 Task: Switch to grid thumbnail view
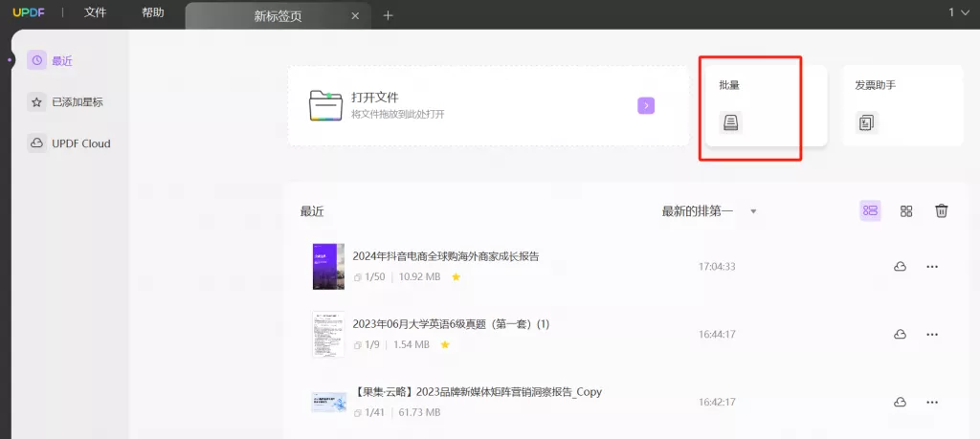(x=906, y=211)
